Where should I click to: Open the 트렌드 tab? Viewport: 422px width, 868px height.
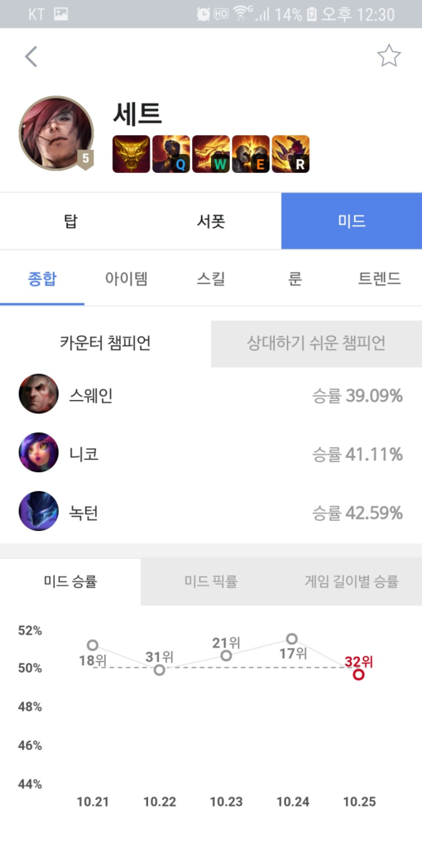[x=379, y=279]
